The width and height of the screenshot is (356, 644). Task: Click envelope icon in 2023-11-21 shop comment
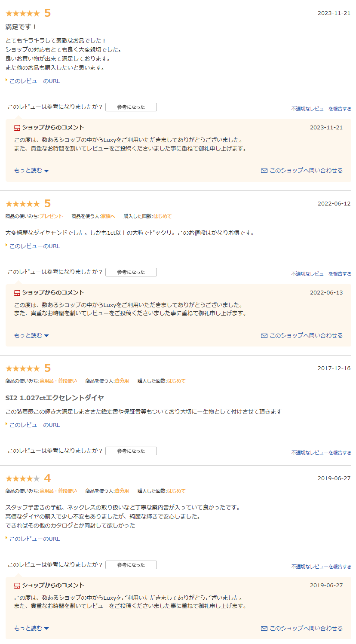pyautogui.click(x=264, y=171)
